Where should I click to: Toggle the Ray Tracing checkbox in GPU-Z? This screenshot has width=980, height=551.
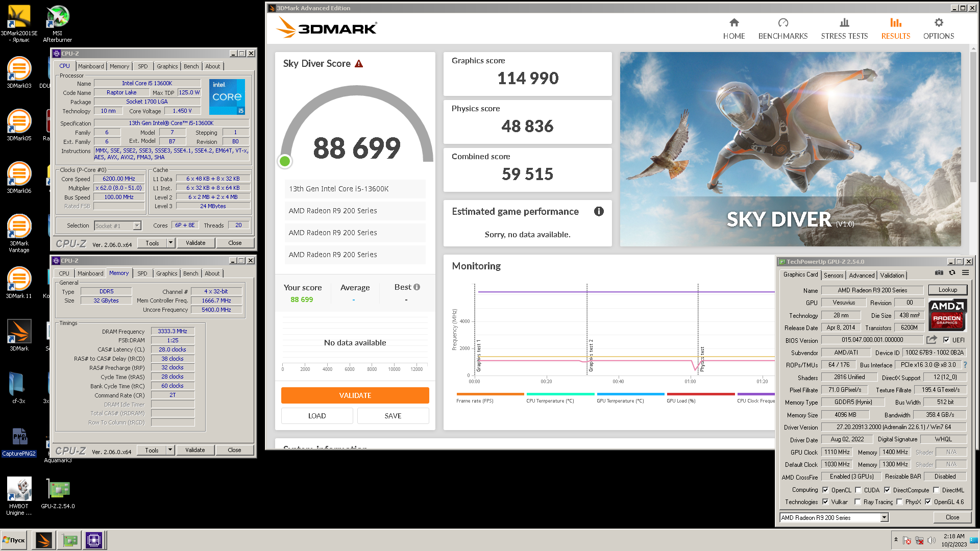[857, 502]
